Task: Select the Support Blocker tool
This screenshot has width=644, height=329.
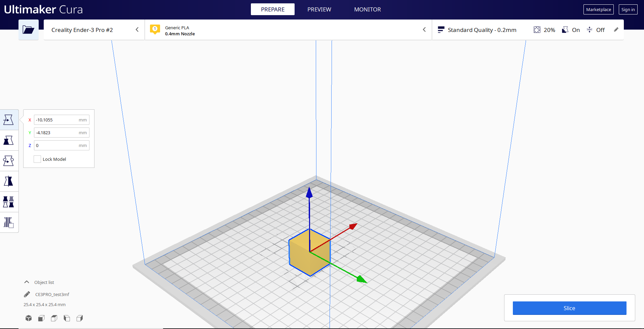Action: [x=8, y=222]
